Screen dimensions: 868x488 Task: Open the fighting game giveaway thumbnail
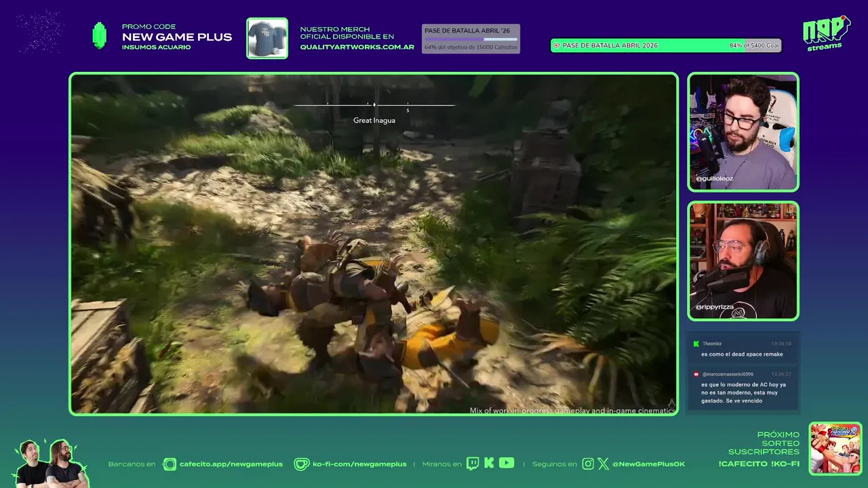point(835,449)
